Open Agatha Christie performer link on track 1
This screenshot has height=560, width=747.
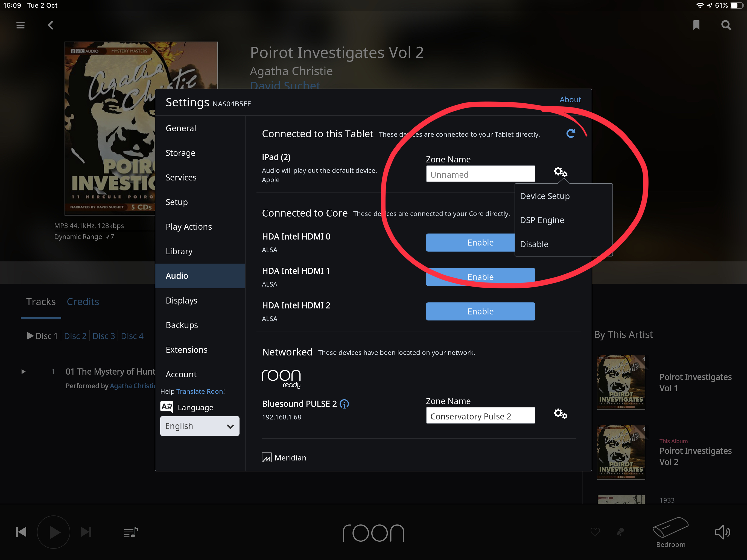[x=133, y=386]
